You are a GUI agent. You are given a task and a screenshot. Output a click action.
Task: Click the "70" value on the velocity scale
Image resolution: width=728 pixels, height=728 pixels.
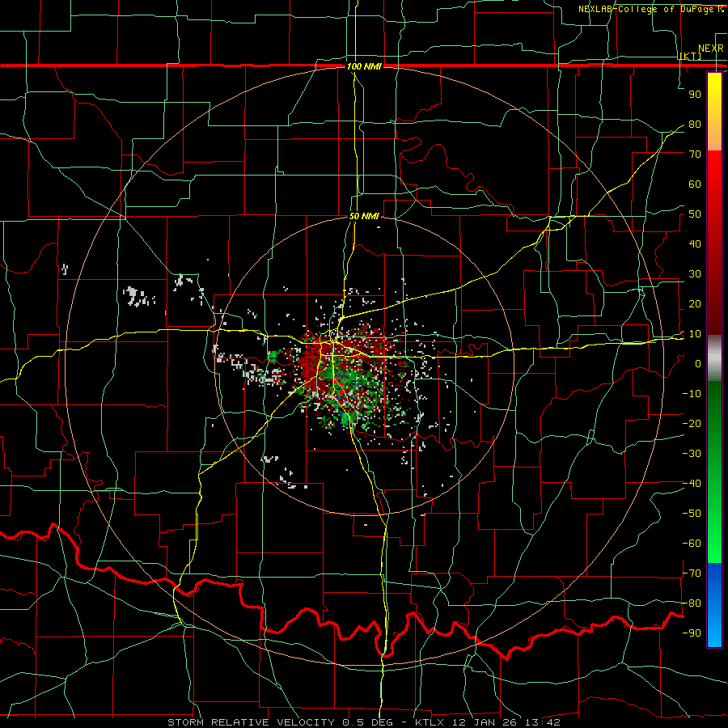click(695, 154)
